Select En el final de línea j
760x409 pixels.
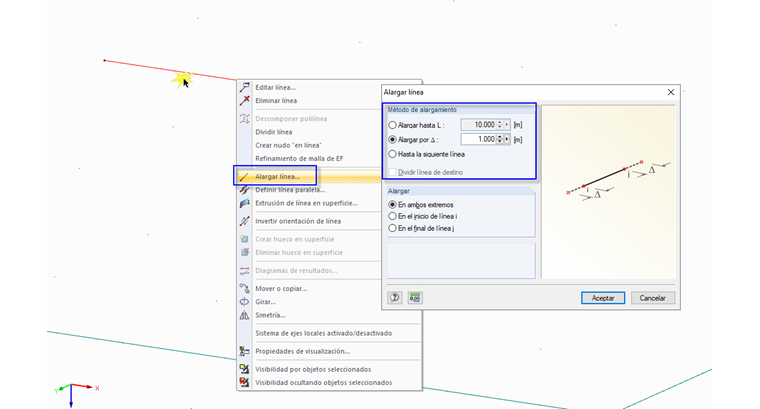click(x=393, y=228)
